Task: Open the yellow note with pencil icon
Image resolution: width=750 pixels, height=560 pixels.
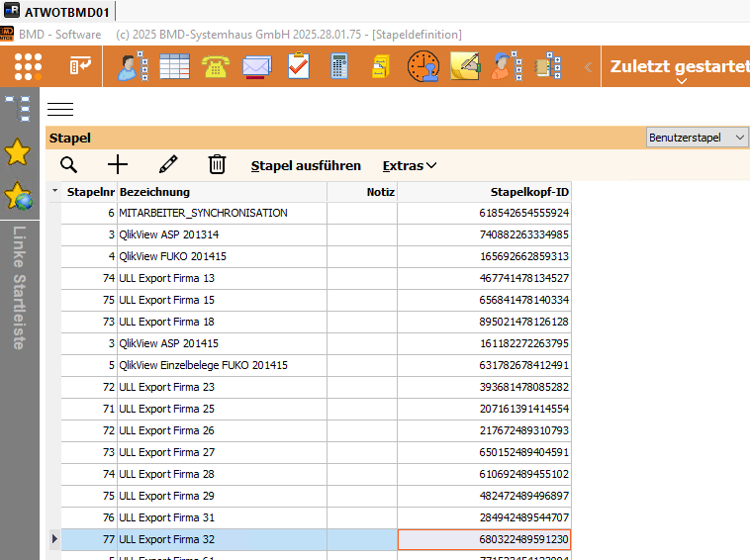Action: click(465, 66)
